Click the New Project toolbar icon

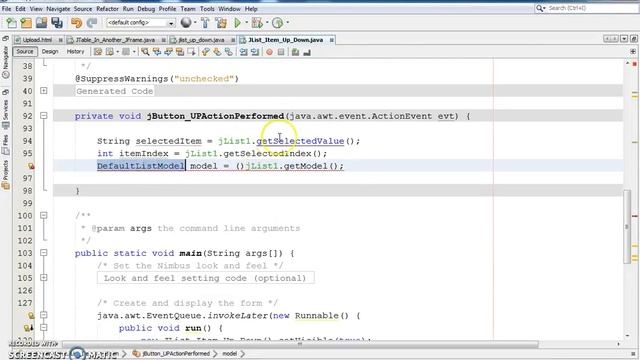point(26,23)
